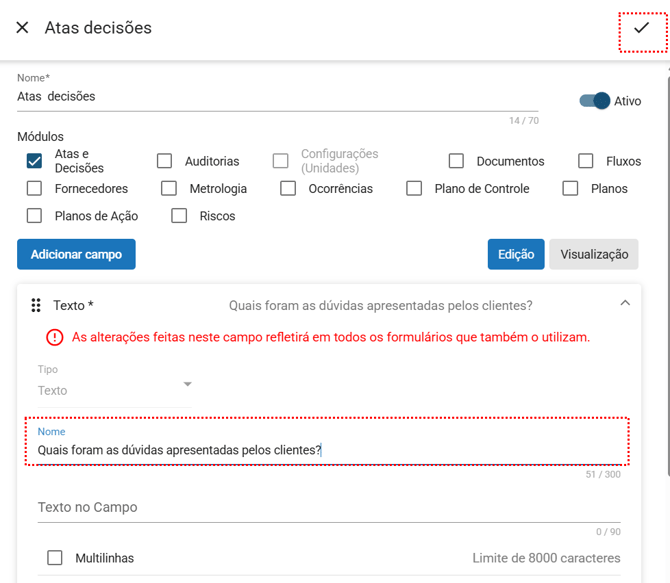Uncheck the Atas e Decisões module checkbox
This screenshot has width=670, height=583.
pos(35,161)
